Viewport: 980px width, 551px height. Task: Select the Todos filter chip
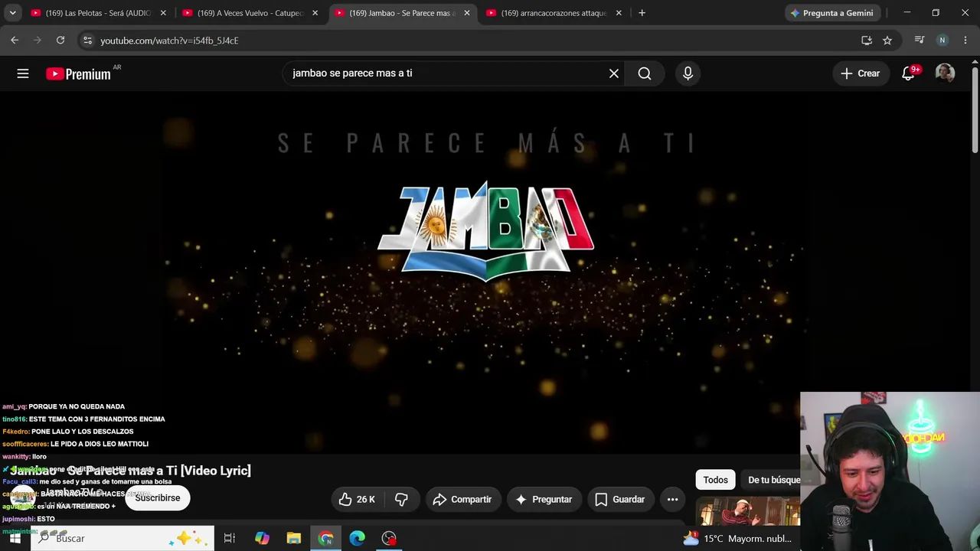(716, 480)
